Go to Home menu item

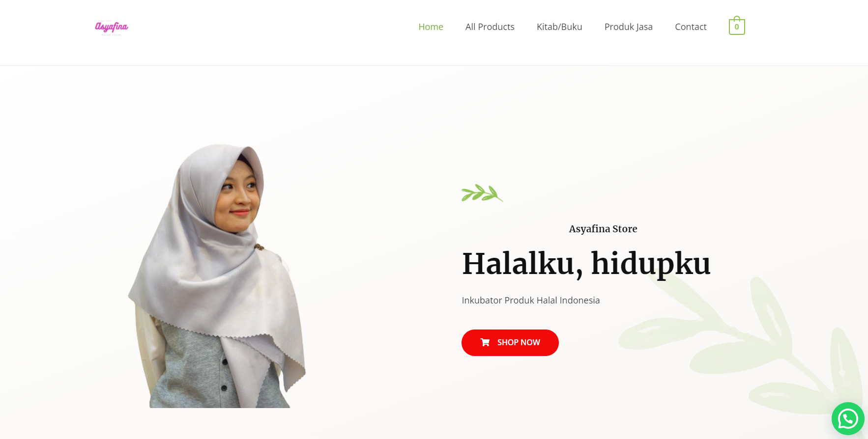(431, 27)
